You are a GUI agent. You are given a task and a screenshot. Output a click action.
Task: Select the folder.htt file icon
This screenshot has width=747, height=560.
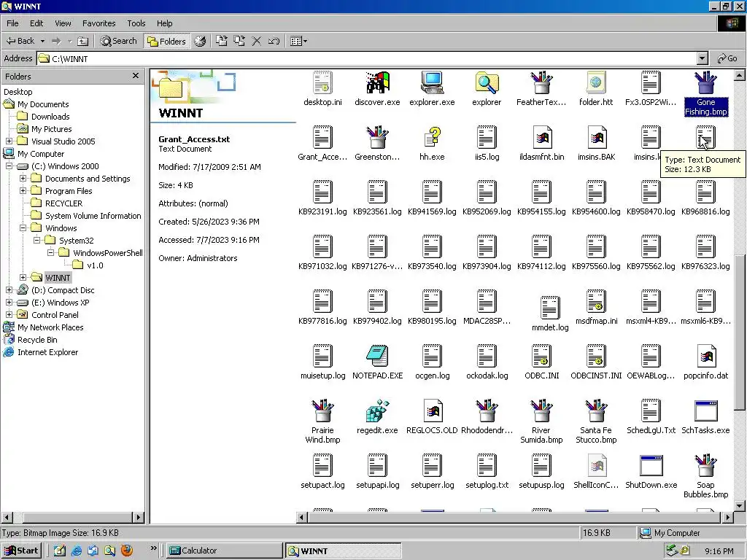click(596, 83)
